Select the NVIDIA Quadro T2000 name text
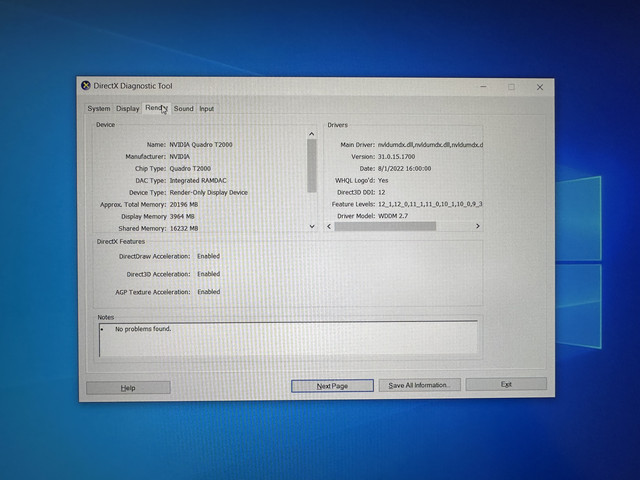Screen dimensions: 640x480 (x=201, y=144)
